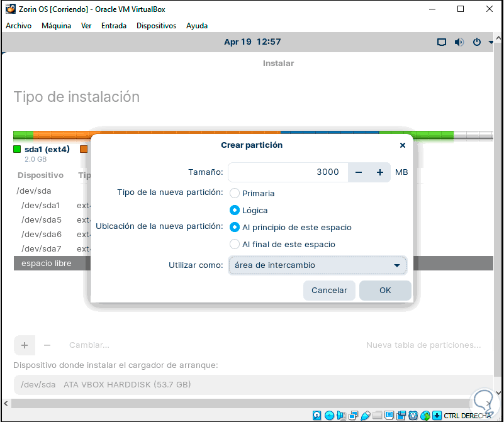Open the USB devices status icon
This screenshot has width=504, height=422.
pos(366,415)
